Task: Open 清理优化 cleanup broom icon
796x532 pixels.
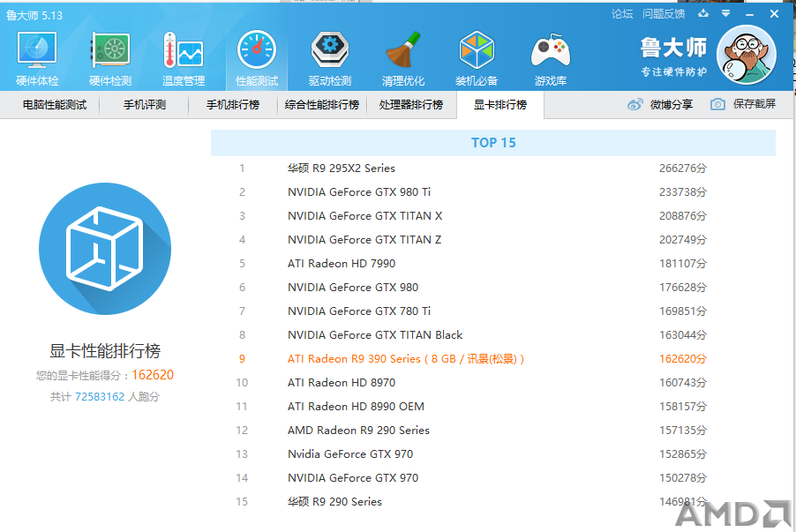Action: click(x=403, y=49)
